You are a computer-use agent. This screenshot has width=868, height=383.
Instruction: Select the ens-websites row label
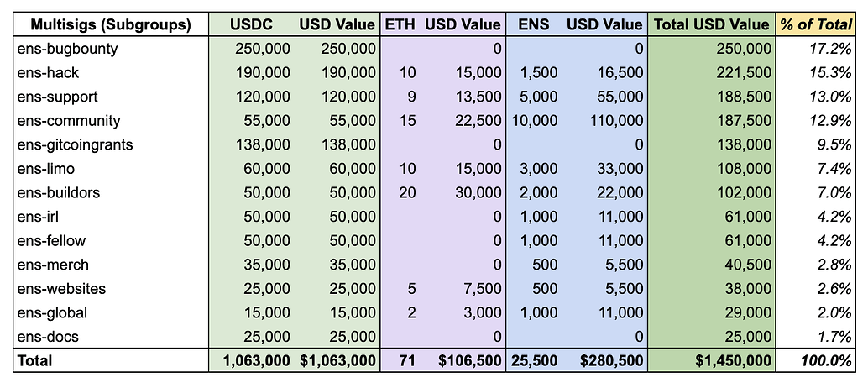click(x=60, y=289)
